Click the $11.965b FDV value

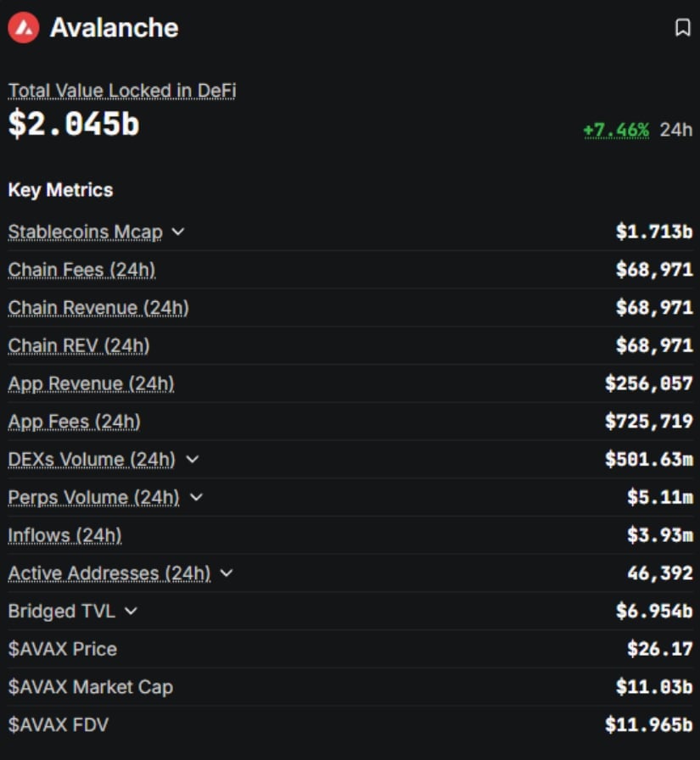(649, 724)
